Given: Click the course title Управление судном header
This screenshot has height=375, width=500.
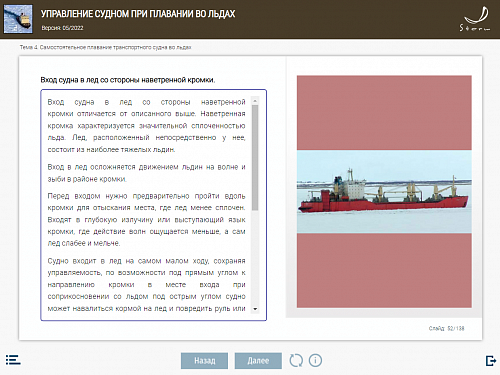Looking at the screenshot, I should click(x=138, y=14).
